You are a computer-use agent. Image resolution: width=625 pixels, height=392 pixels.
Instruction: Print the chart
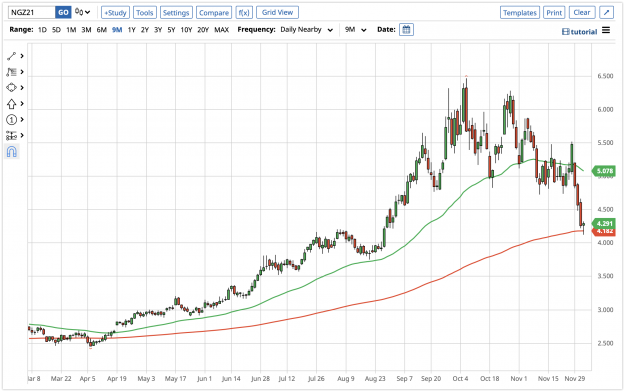pyautogui.click(x=554, y=12)
